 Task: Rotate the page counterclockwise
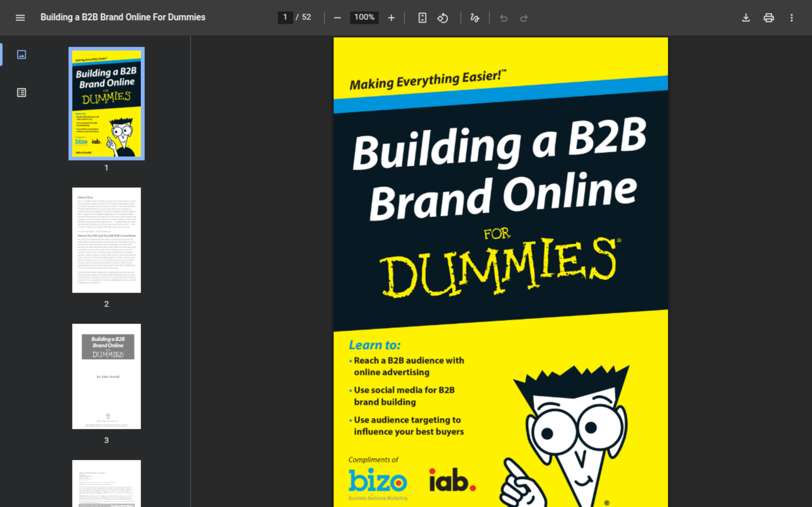click(442, 18)
